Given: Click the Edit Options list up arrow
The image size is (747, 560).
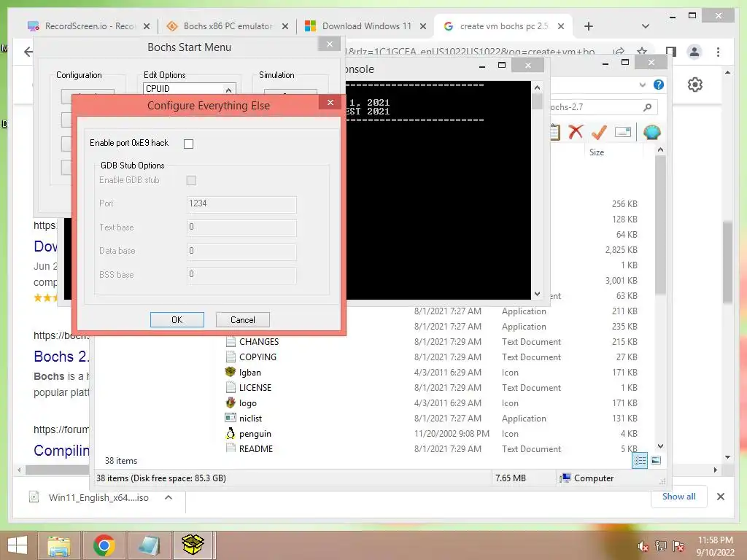Looking at the screenshot, I should point(228,90).
